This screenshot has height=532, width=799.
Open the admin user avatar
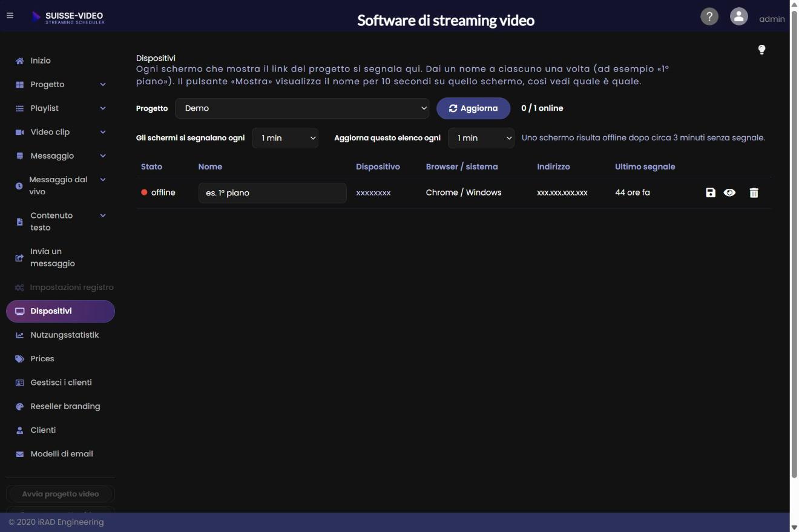(738, 16)
